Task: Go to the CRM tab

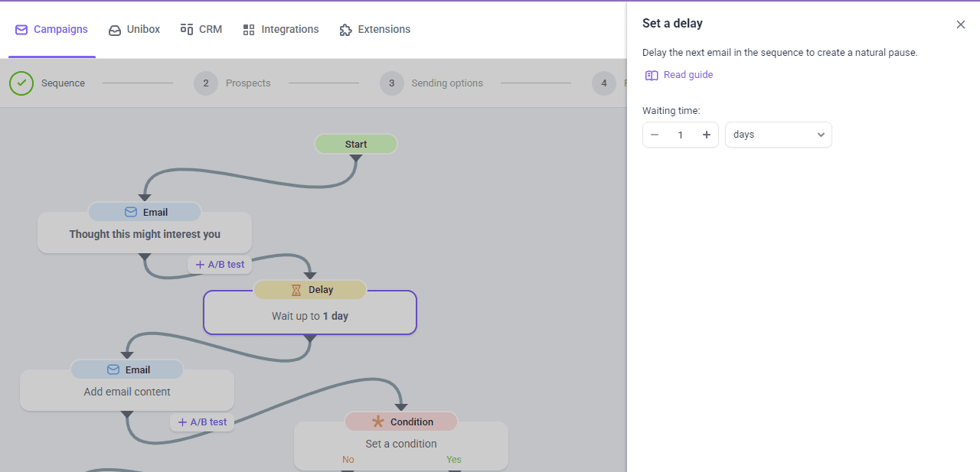Action: (201, 30)
